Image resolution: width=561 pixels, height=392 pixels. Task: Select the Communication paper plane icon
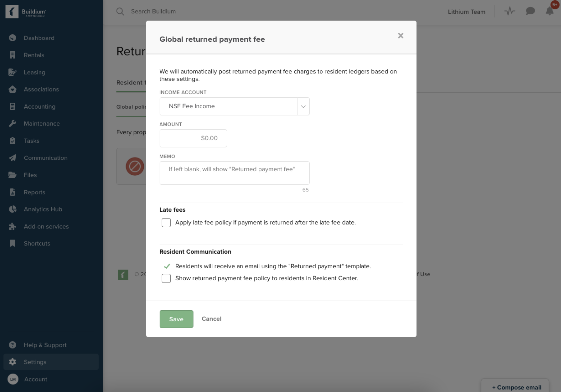point(13,158)
